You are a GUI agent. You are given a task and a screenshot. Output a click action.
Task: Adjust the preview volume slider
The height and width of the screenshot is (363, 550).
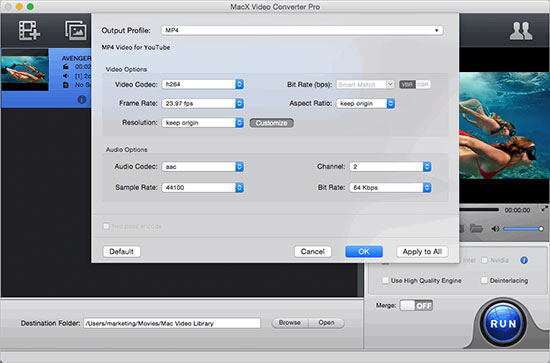pos(523,229)
